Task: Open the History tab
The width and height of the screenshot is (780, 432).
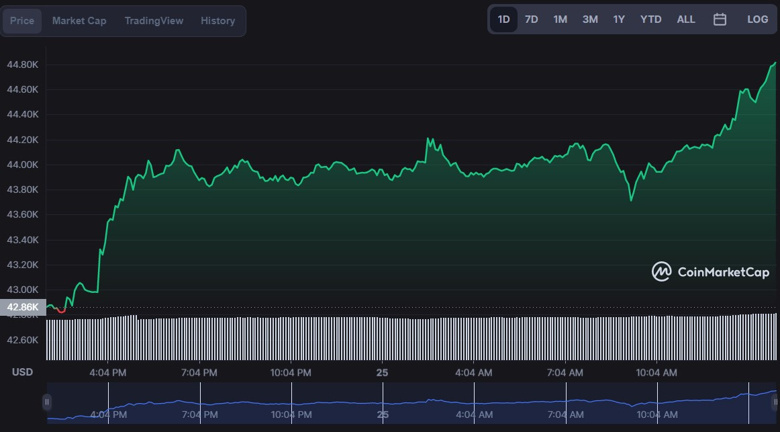Action: click(x=218, y=21)
